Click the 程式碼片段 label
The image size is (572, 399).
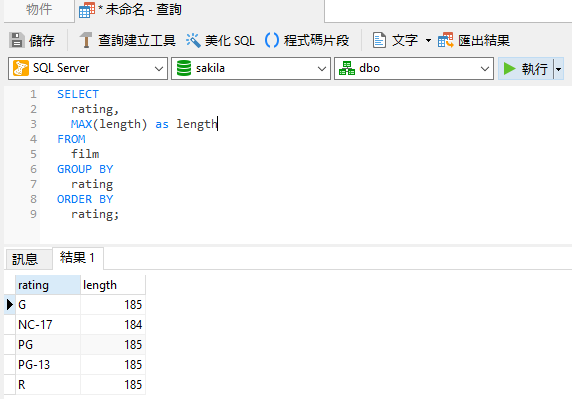click(317, 40)
